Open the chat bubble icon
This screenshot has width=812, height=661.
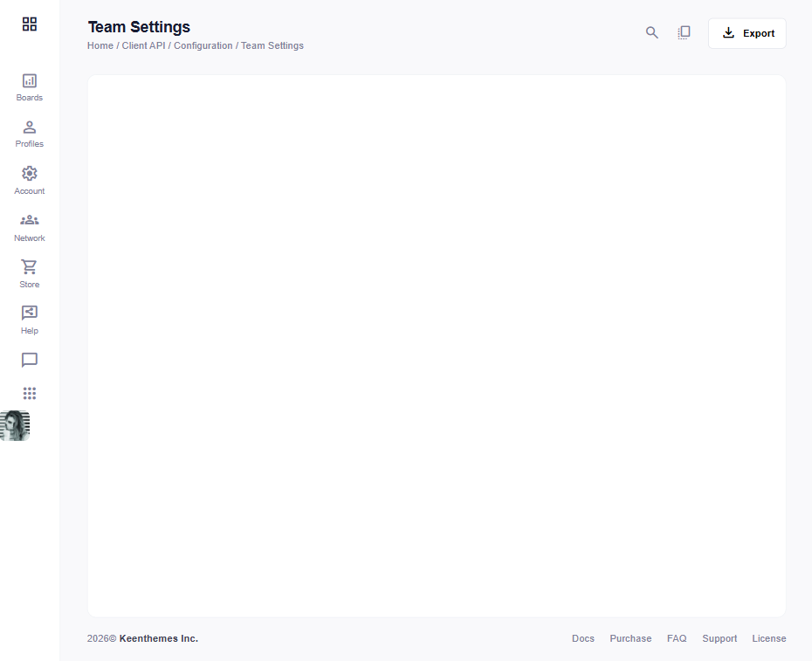point(30,360)
